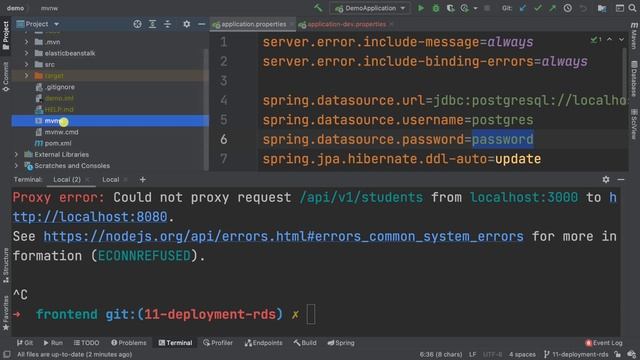This screenshot has height=360, width=640.
Task: Open the nodejs.org errors documentation link
Action: click(283, 236)
